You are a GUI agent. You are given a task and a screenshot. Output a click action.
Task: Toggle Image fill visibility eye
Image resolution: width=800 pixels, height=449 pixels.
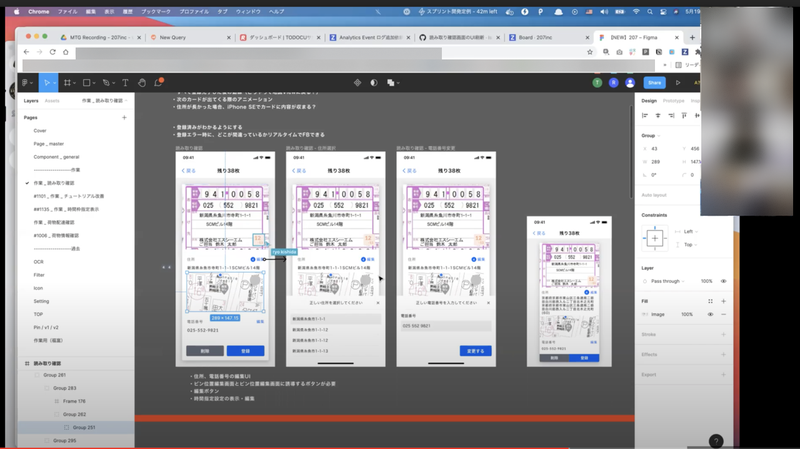click(710, 314)
